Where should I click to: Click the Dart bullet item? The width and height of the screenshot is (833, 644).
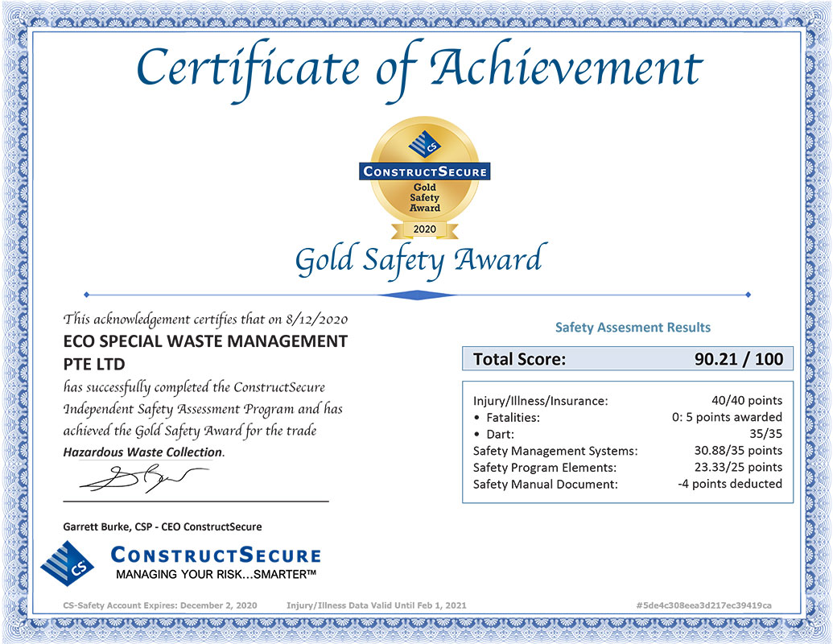[494, 434]
